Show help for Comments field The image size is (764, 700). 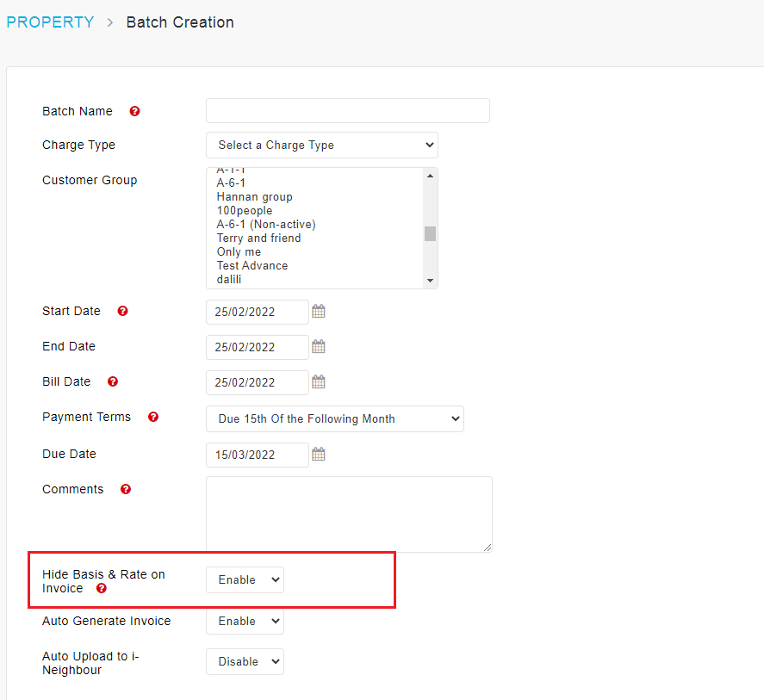point(126,489)
